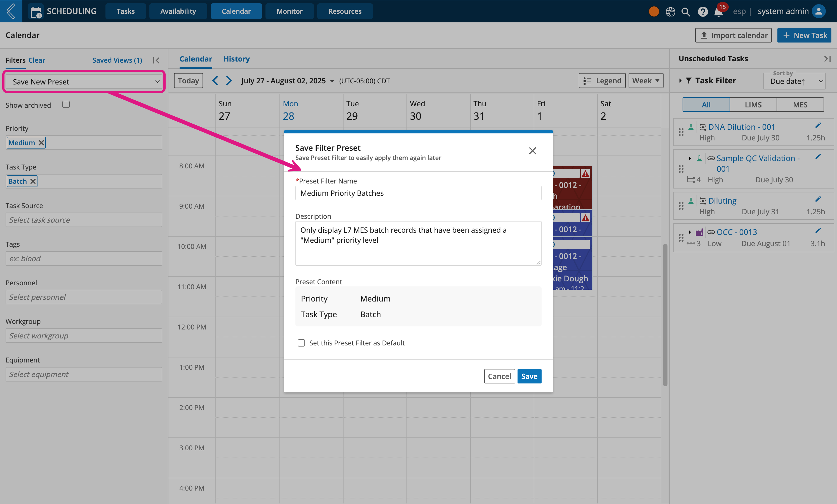Select the LIMS filter for unscheduled tasks

pos(753,105)
